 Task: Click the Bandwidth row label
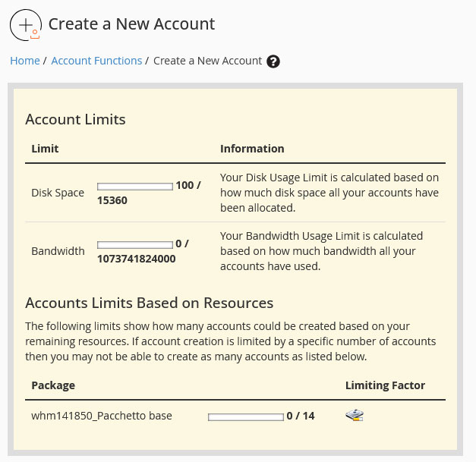click(58, 251)
